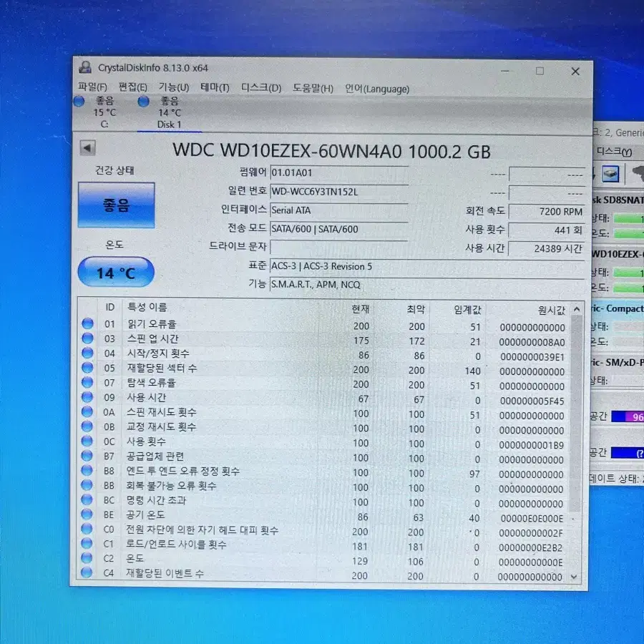Select the 전원 자단에 의한 자기 헤드 대피 횟수 row
Image resolution: width=644 pixels, height=644 pixels.
click(x=324, y=531)
